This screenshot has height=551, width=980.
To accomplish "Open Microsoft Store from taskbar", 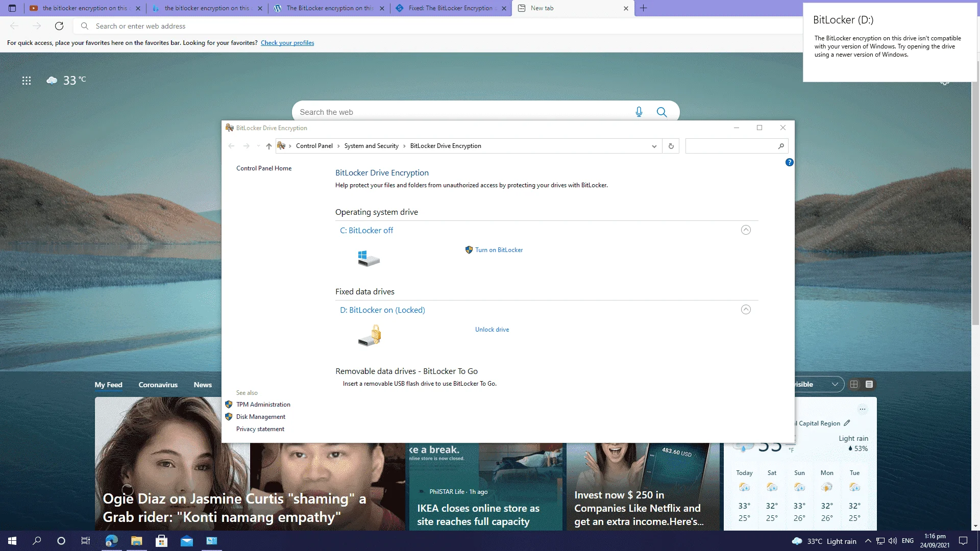I will coord(161,541).
